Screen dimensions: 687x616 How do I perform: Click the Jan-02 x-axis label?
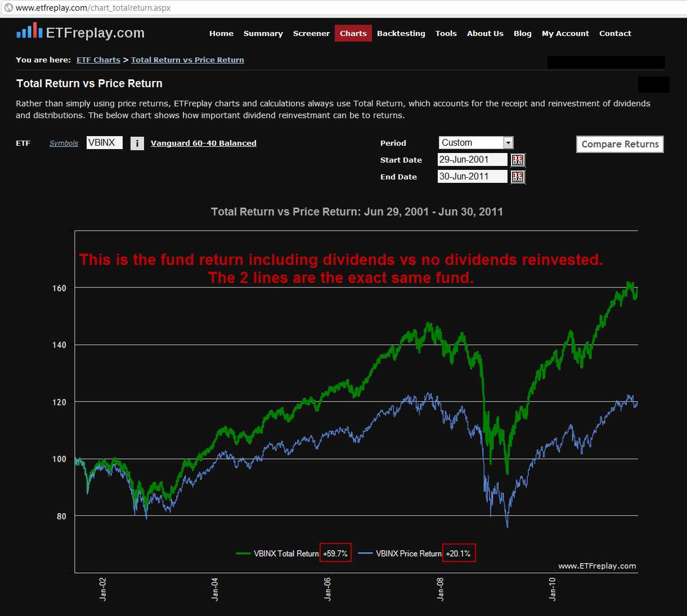click(103, 589)
